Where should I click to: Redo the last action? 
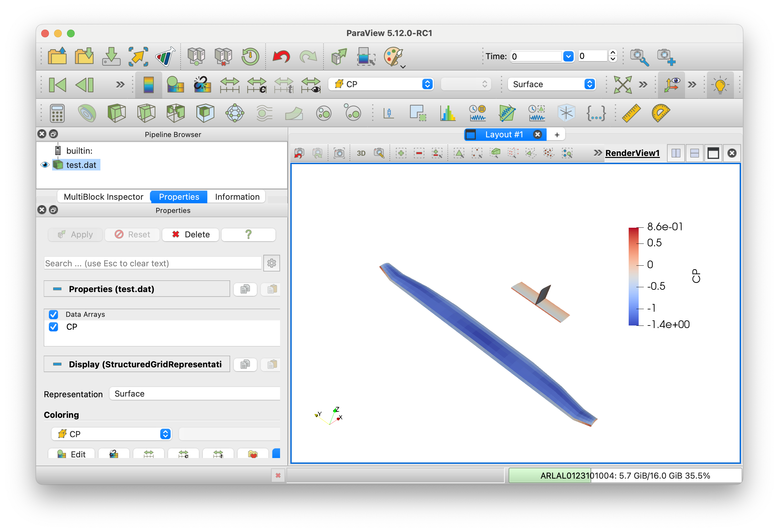pyautogui.click(x=308, y=56)
